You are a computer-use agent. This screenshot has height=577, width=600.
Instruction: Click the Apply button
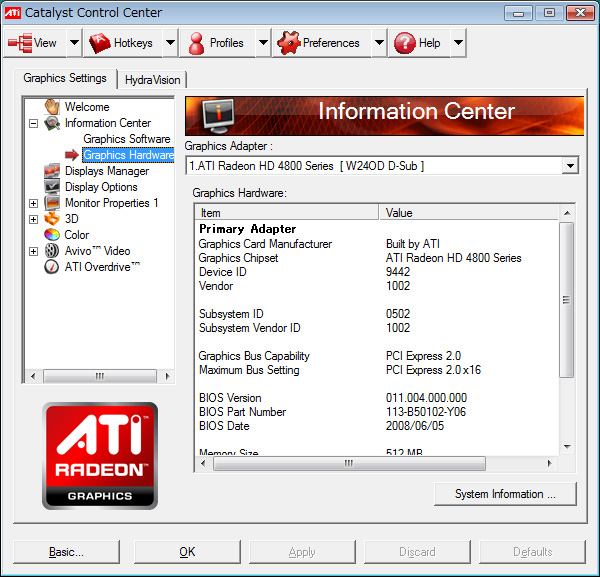tap(302, 552)
